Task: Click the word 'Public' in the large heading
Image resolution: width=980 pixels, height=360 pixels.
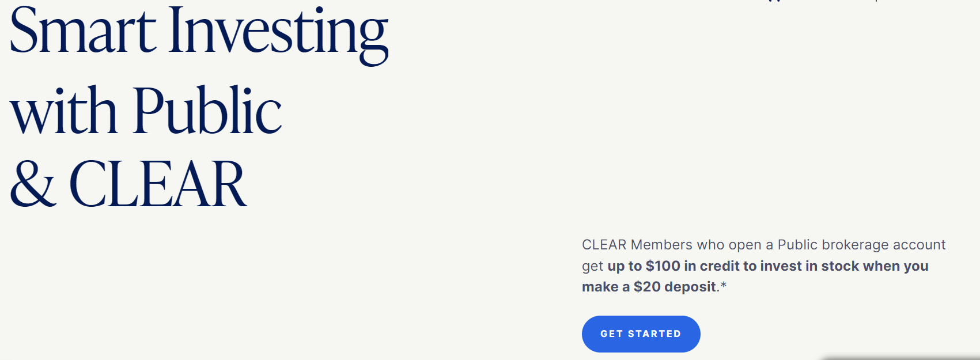Action: pyautogui.click(x=208, y=111)
